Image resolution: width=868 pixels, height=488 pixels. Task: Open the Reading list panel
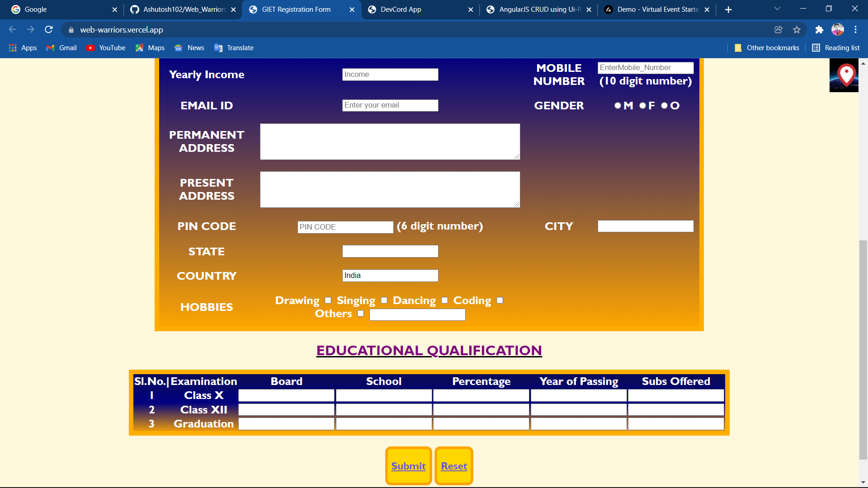click(836, 48)
